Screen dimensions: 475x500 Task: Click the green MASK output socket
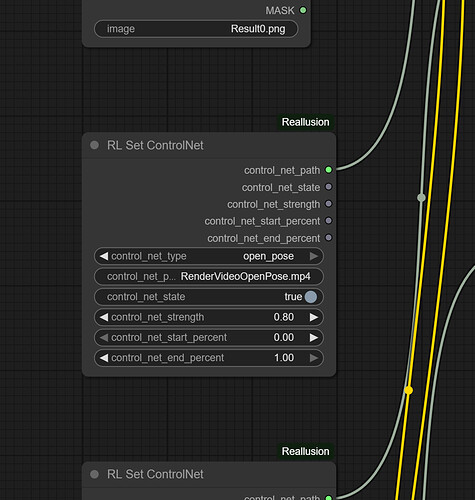(x=303, y=10)
